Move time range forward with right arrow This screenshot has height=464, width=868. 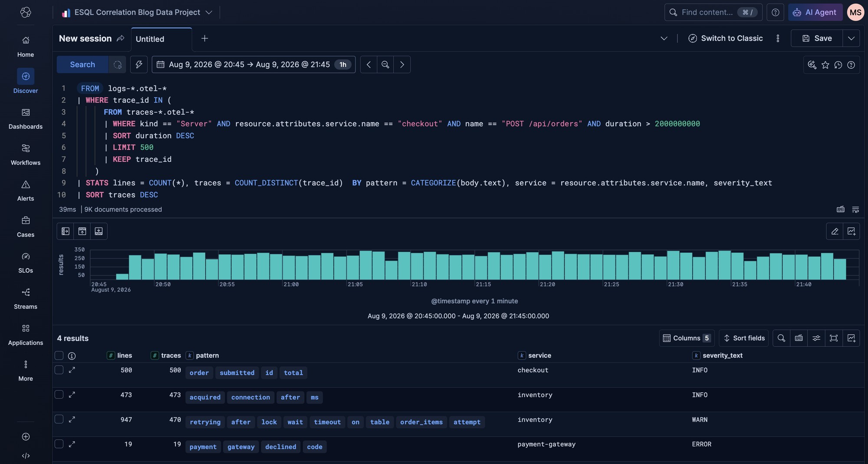[x=402, y=65]
